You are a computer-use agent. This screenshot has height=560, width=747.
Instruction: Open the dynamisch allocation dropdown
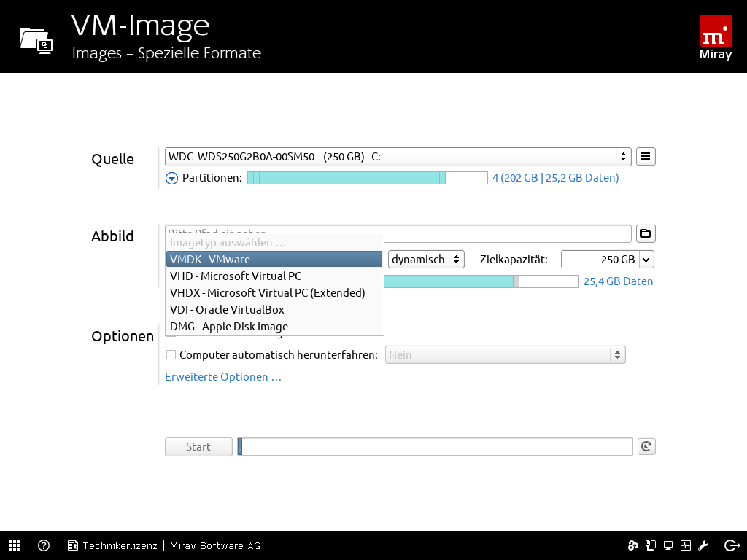click(426, 259)
